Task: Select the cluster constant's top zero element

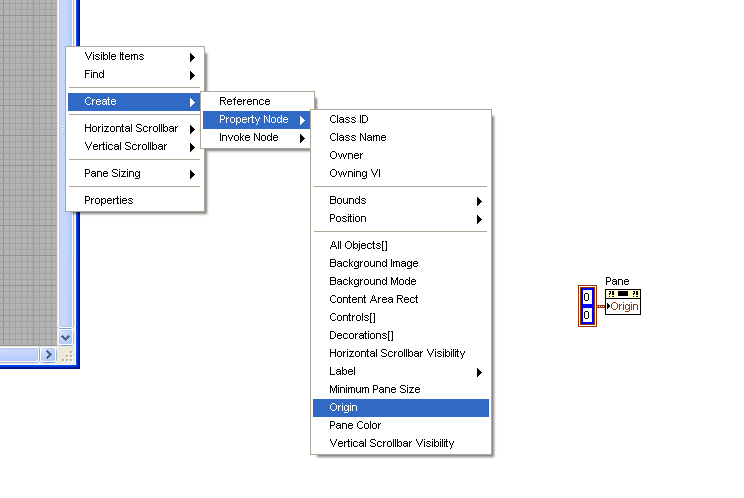Action: tap(587, 297)
